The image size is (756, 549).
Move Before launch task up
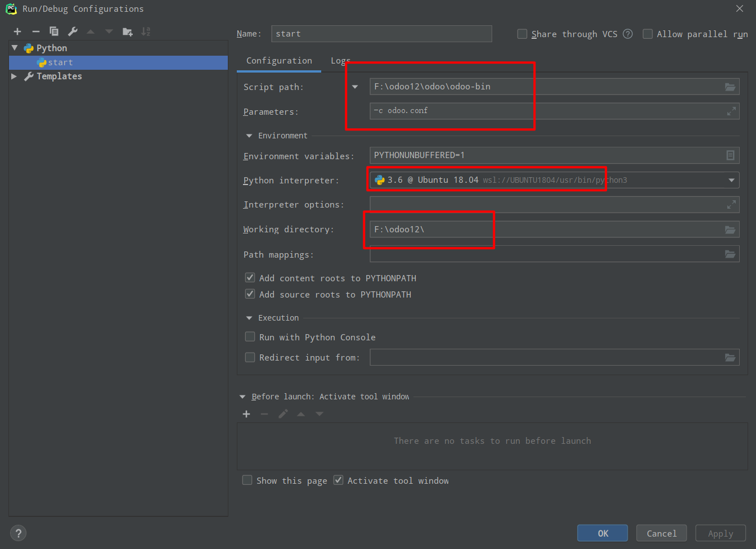point(301,414)
